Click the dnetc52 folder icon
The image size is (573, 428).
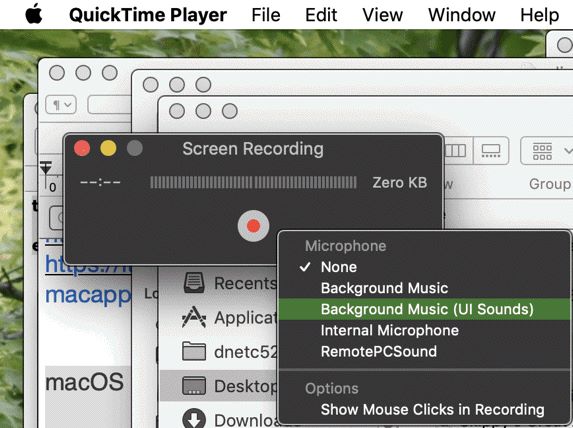(x=194, y=351)
